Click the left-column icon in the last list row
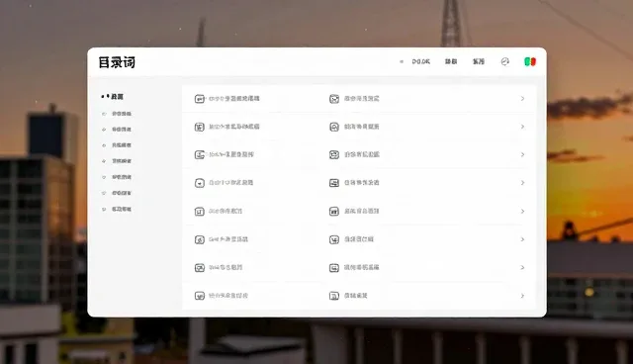 [x=200, y=296]
